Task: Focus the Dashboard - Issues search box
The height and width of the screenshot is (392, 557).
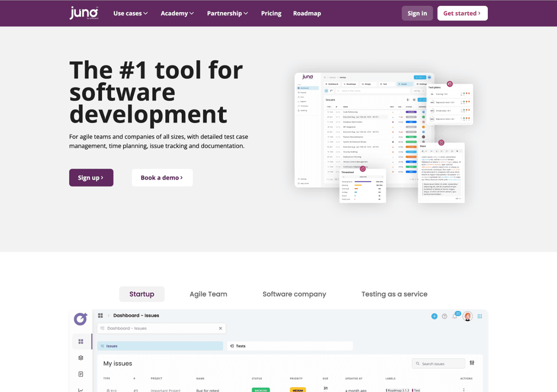Action: pos(162,328)
